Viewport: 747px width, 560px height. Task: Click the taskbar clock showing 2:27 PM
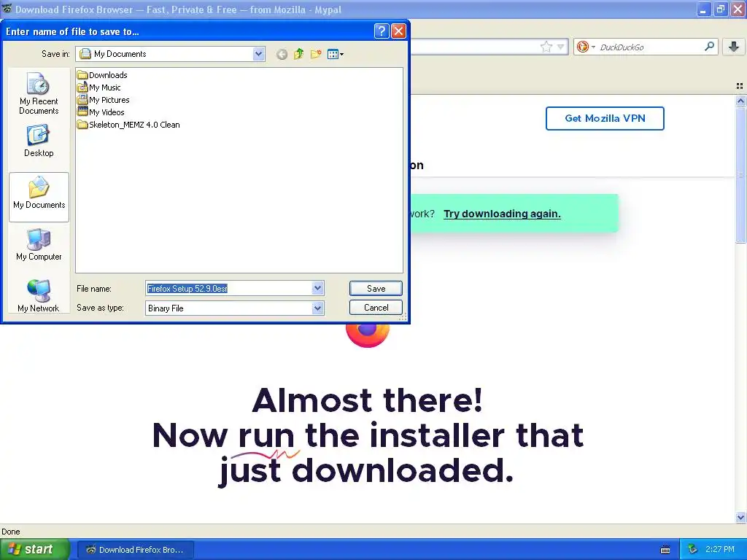tap(720, 549)
